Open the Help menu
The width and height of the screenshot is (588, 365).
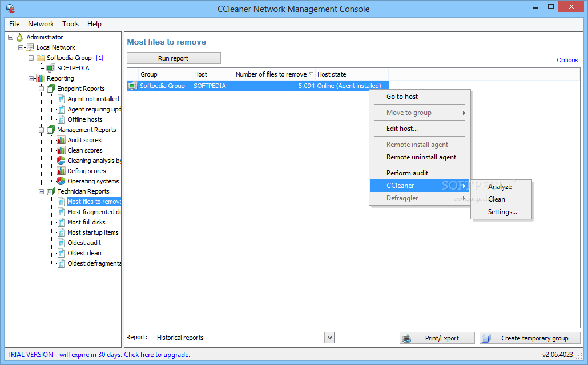[x=95, y=24]
